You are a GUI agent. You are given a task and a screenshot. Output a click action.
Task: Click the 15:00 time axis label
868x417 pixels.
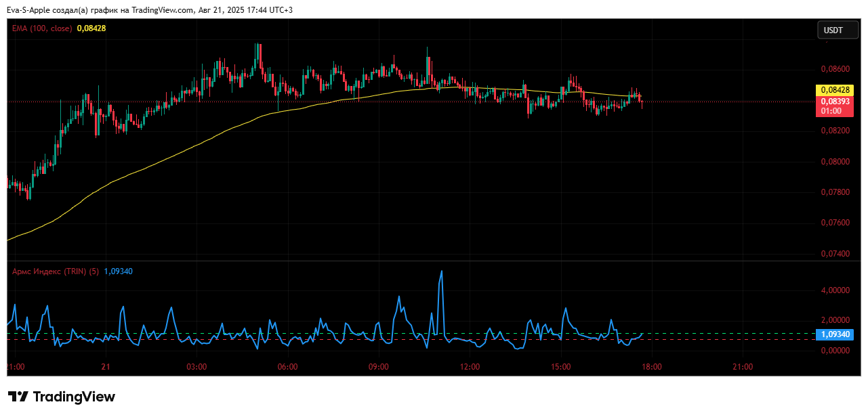point(560,367)
